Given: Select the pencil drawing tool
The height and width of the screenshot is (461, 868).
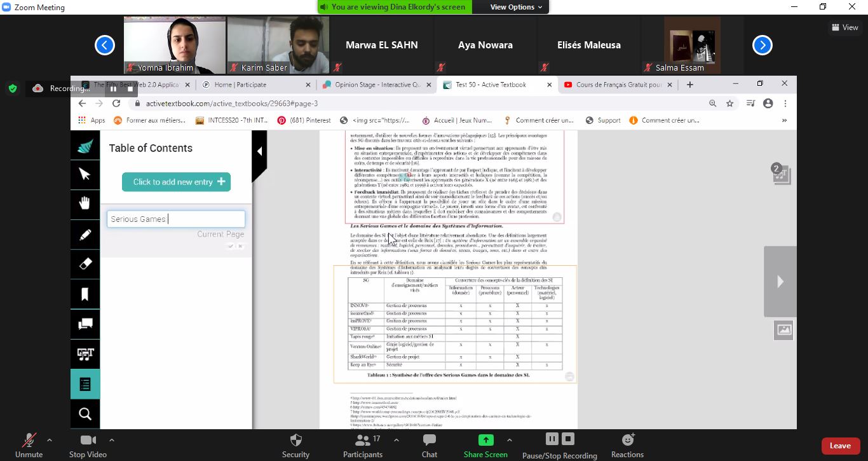Looking at the screenshot, I should pos(85,235).
